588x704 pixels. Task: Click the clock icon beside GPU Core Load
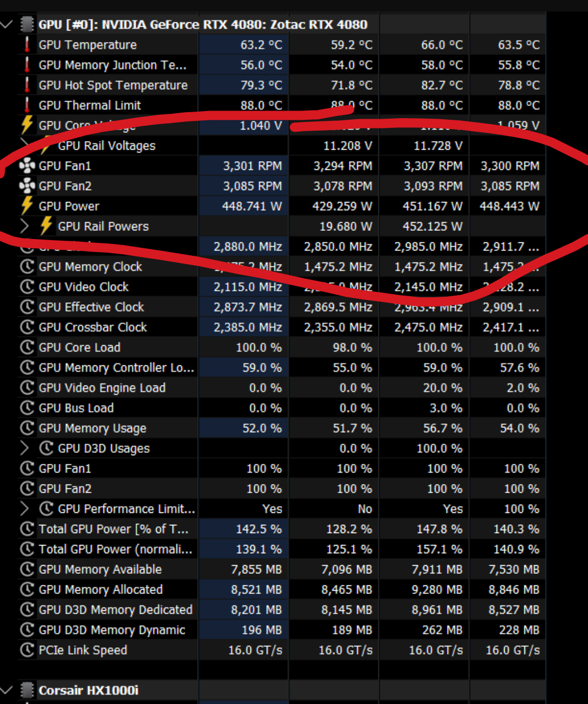click(27, 347)
